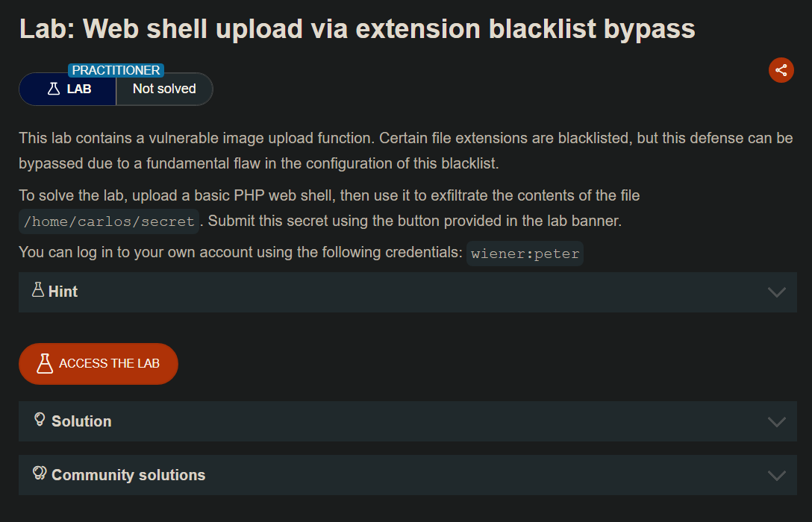Expand the Solution section with its chevron

[776, 422]
